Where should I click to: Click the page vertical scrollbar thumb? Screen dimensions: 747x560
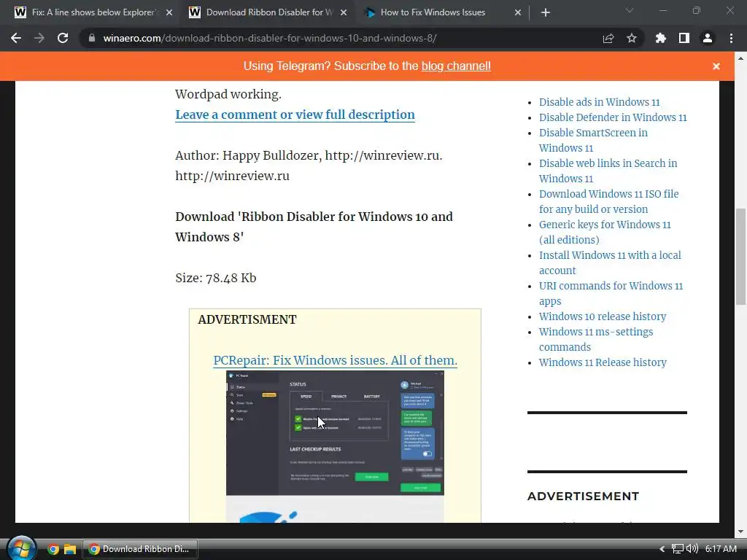tap(740, 256)
